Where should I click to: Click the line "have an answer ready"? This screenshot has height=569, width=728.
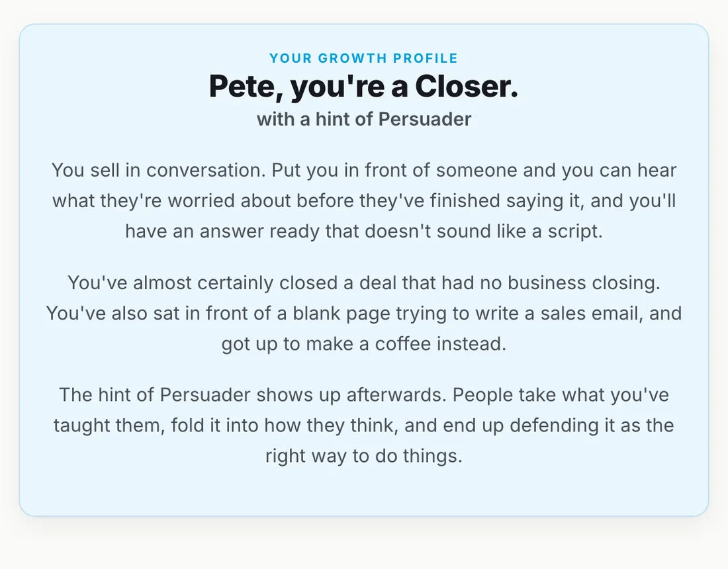[x=364, y=231]
